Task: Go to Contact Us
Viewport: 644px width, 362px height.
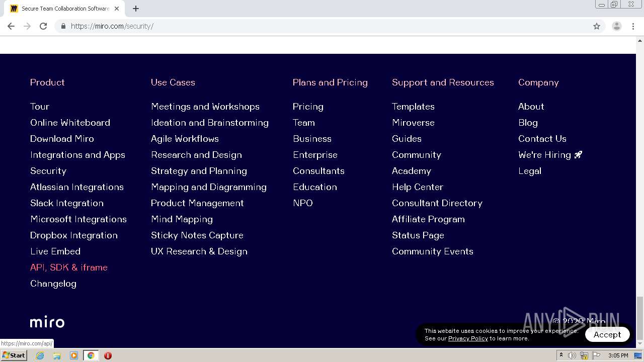Action: (542, 139)
